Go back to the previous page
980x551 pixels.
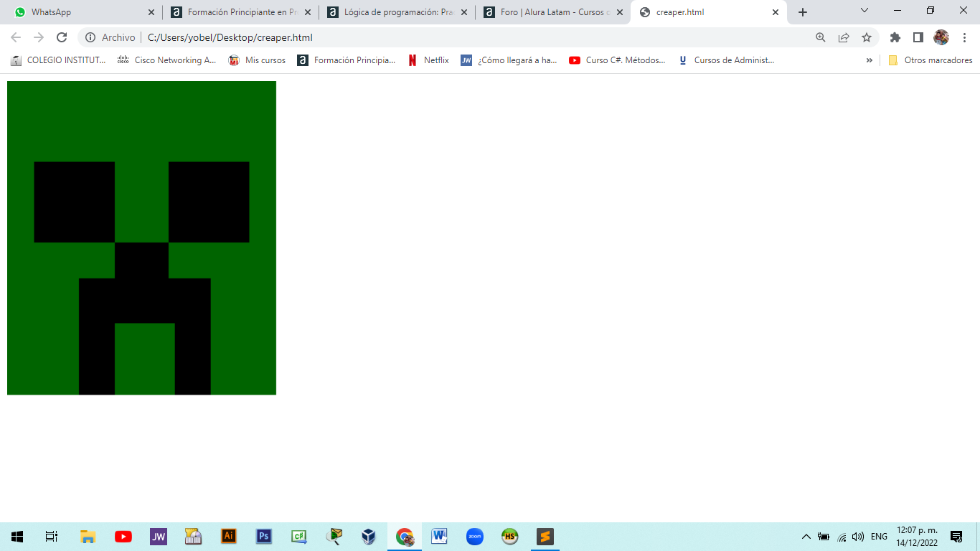pyautogui.click(x=16, y=37)
